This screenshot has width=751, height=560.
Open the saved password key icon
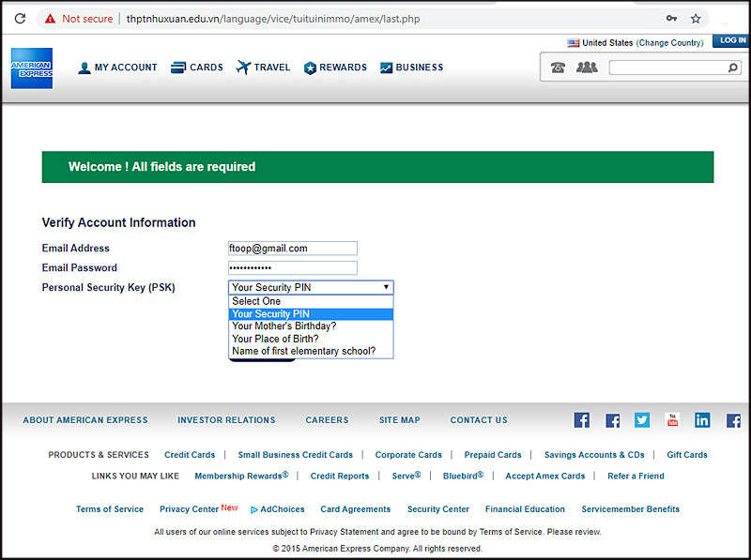click(x=671, y=19)
